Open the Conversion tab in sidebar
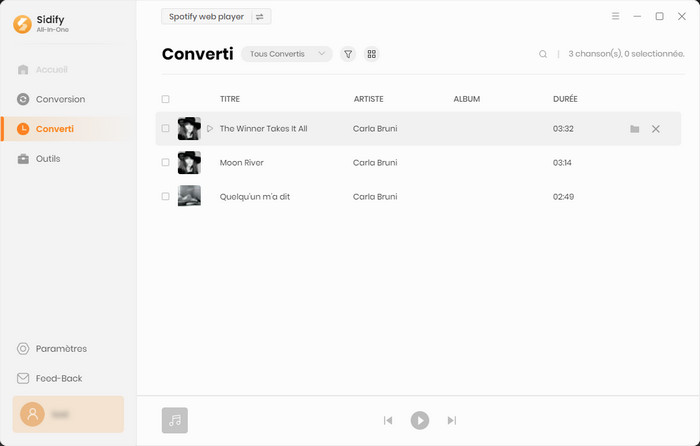This screenshot has height=446, width=700. pos(60,99)
